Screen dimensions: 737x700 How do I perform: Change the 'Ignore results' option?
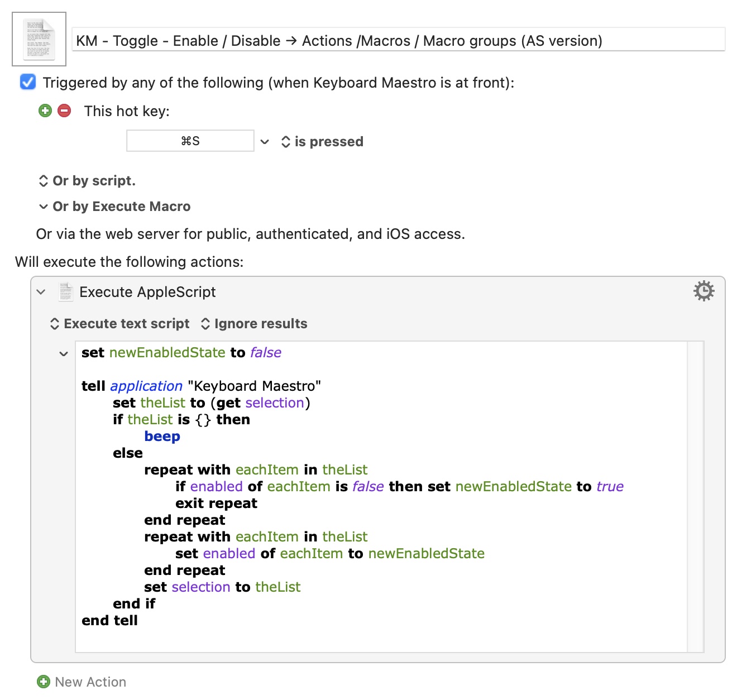click(254, 324)
